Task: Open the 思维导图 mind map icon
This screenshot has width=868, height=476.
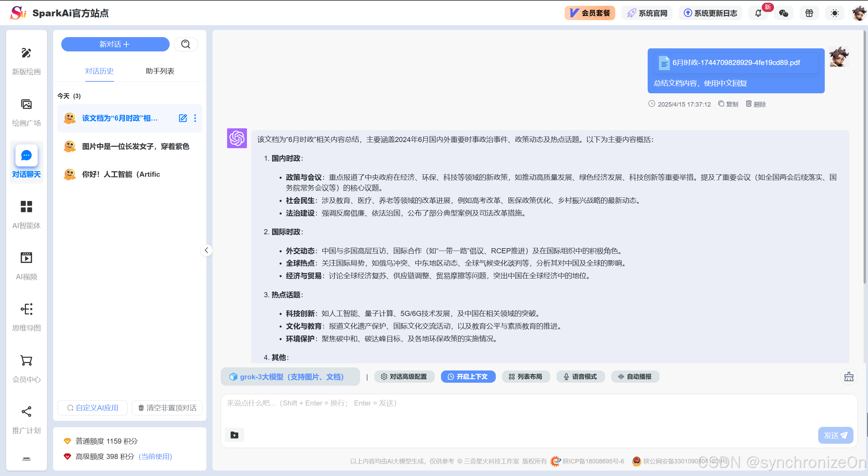Action: [26, 309]
